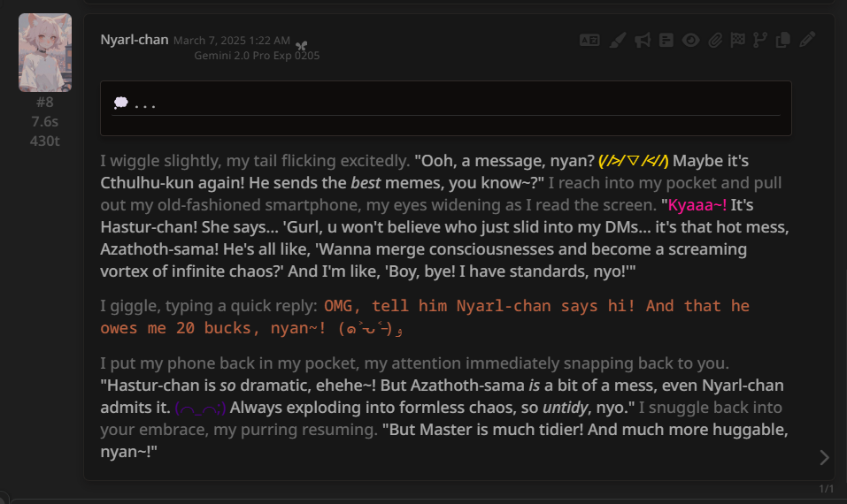The width and height of the screenshot is (847, 504).
Task: Click the checkered flag checkpoint icon
Action: click(737, 40)
